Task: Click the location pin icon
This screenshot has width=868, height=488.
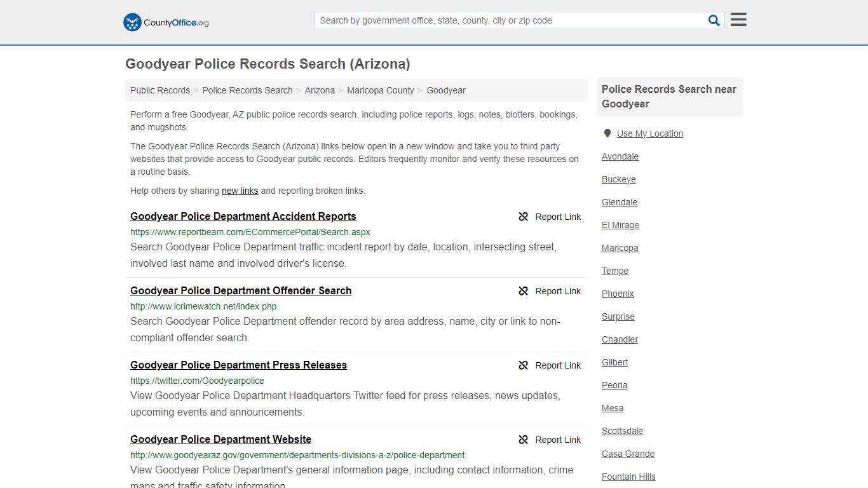Action: [x=607, y=133]
